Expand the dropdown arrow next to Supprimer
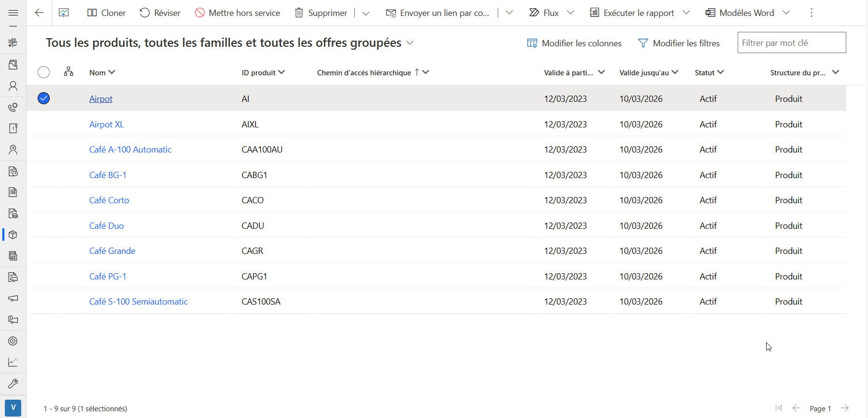This screenshot has width=868, height=418. (x=365, y=13)
